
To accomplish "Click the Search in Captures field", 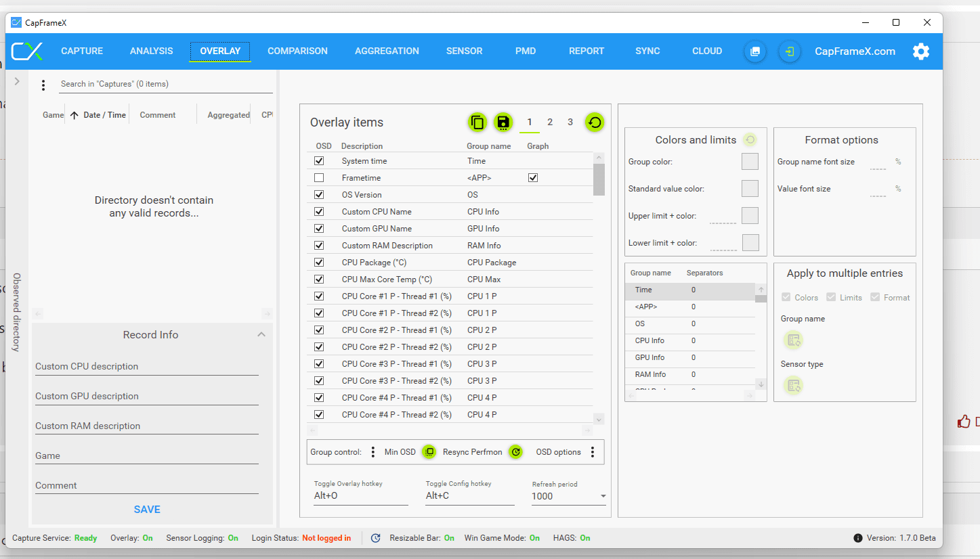I will tap(166, 85).
